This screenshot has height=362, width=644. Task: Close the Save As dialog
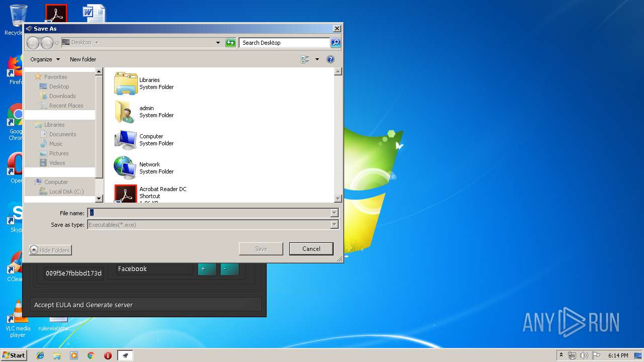point(337,29)
